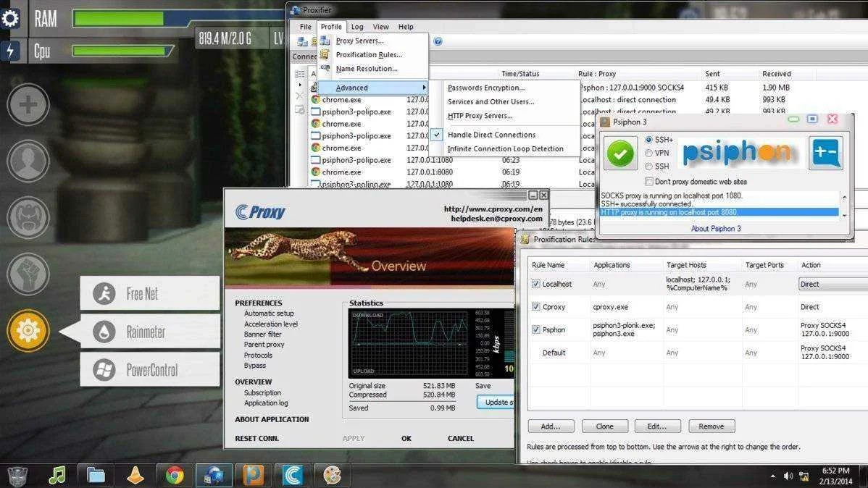868x488 pixels.
Task: Click the Psiphon log scrollbar down arrow
Action: coord(844,216)
